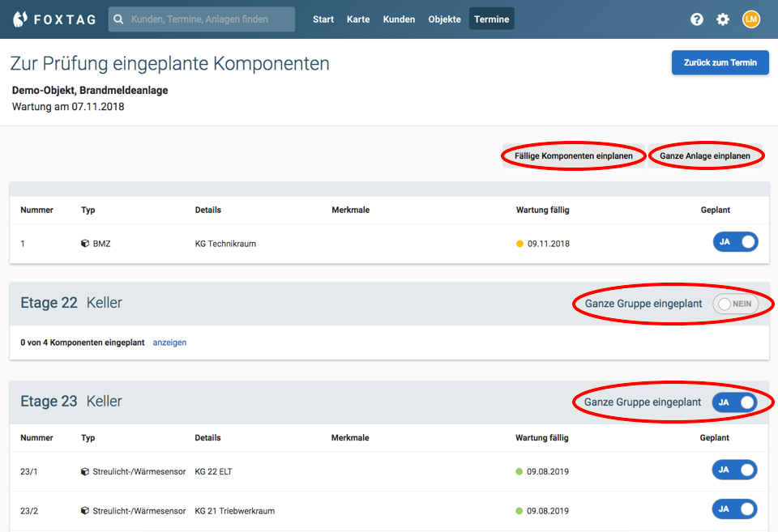Image resolution: width=778 pixels, height=532 pixels.
Task: Click the 09.08.2019 date in row 23/1
Action: click(548, 471)
